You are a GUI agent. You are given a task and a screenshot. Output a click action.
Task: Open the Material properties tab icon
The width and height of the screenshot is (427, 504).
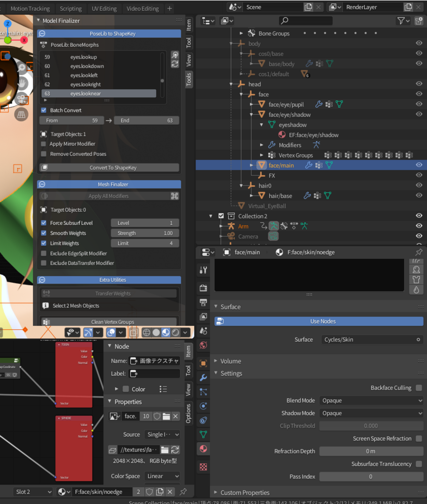click(x=203, y=449)
